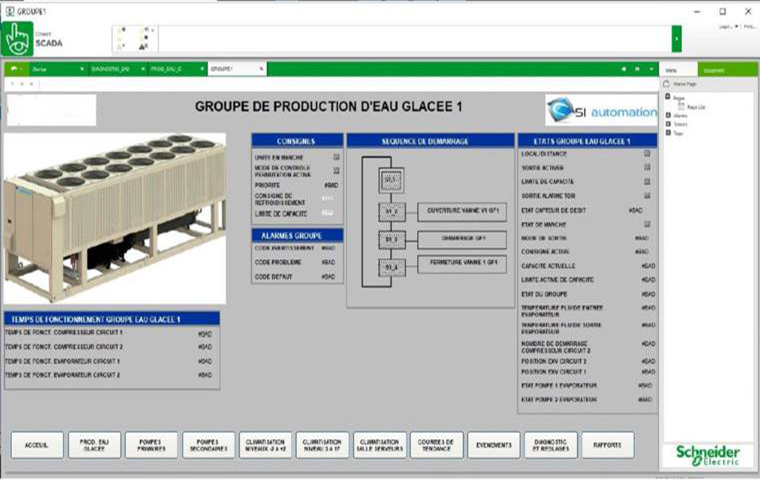Select step S1_2 in the startup sequence

click(x=391, y=212)
